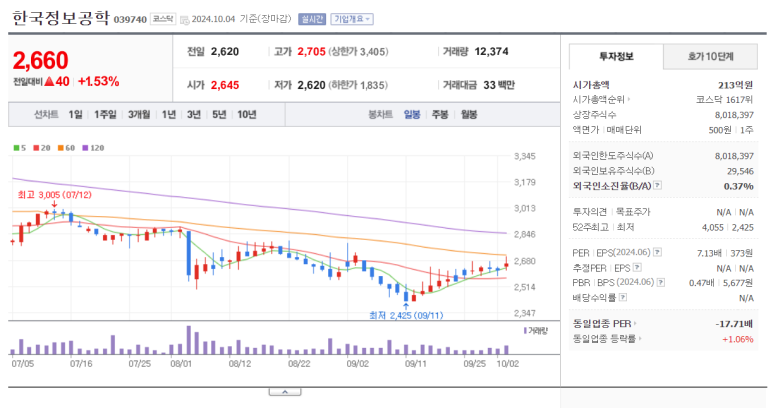The width and height of the screenshot is (773, 408).
Task: Click the 거래량 volume legend
Action: [535, 331]
